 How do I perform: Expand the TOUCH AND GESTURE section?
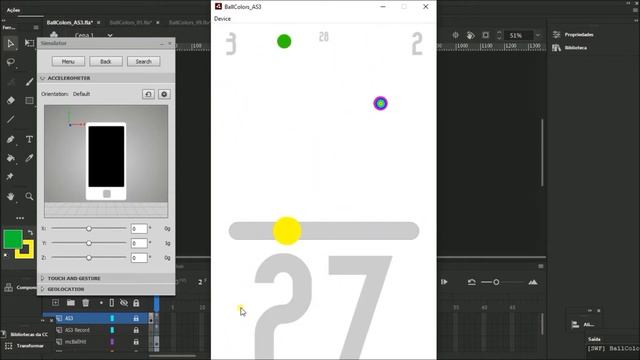42,278
